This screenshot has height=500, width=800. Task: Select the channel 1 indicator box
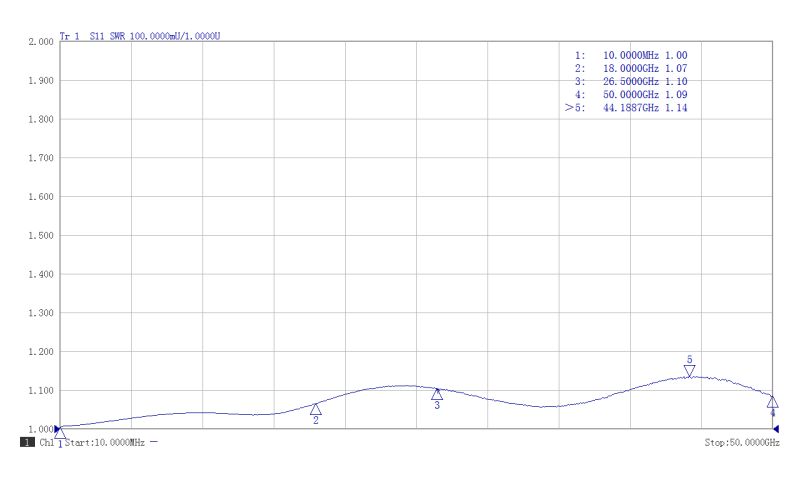(26, 442)
